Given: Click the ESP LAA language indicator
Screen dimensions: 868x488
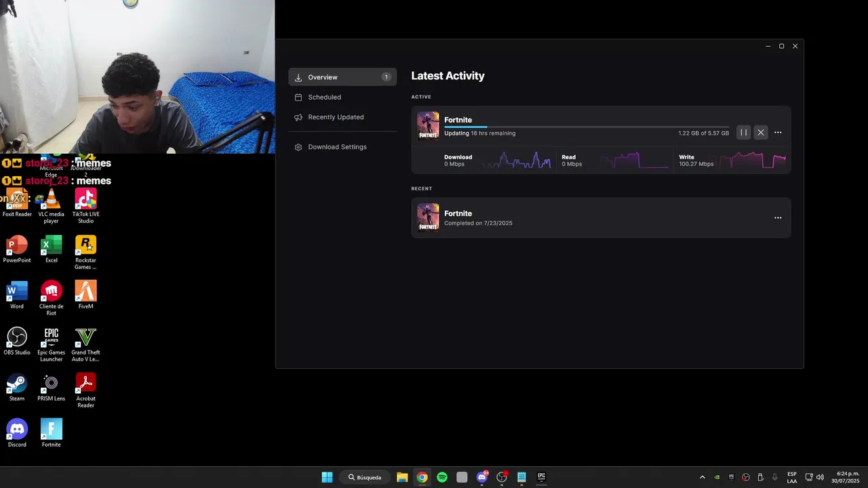Looking at the screenshot, I should (792, 477).
